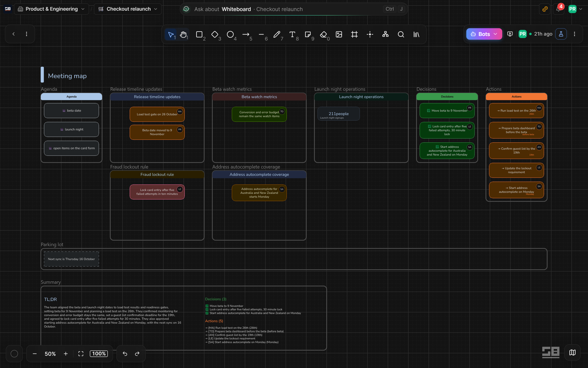Toggle 'Start address autocomplete' decision checkbox
The width and height of the screenshot is (588, 368).
click(x=437, y=147)
